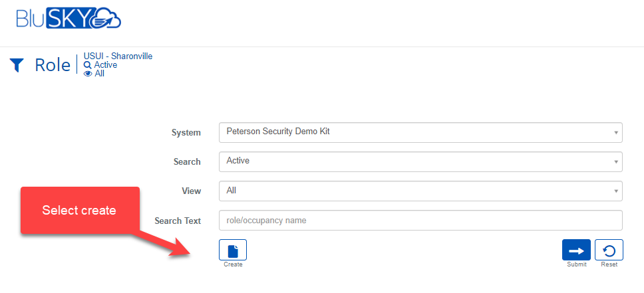Open the System dropdown showing Peterson Security
The height and width of the screenshot is (293, 644).
[x=420, y=132]
